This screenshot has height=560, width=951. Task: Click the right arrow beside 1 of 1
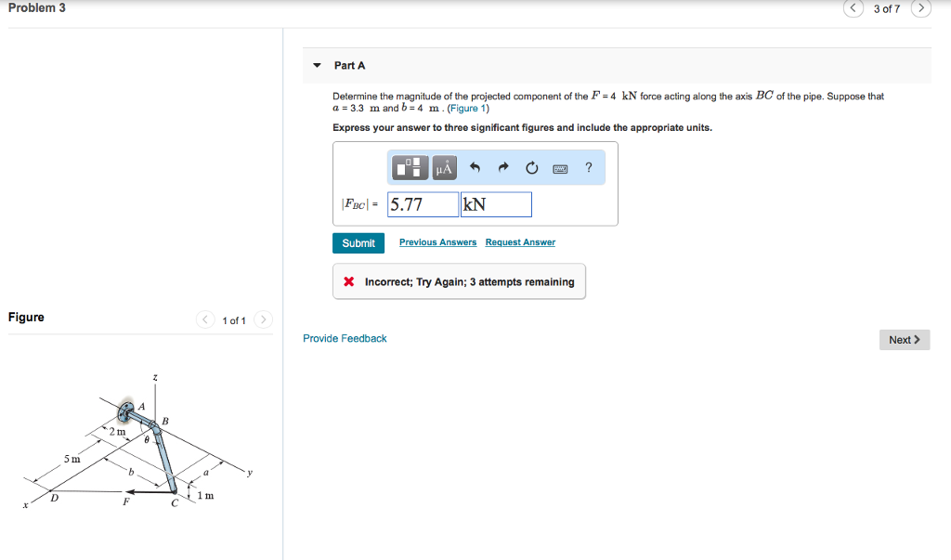click(x=262, y=319)
